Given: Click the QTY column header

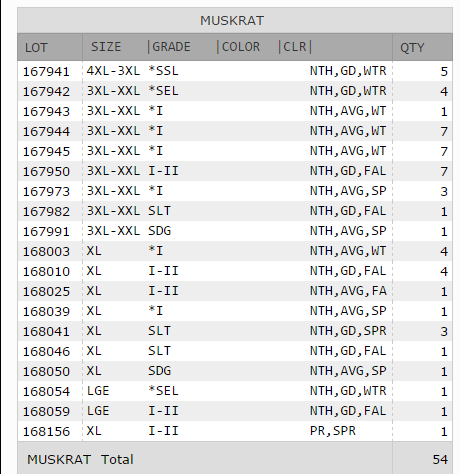Looking at the screenshot, I should (x=412, y=48).
